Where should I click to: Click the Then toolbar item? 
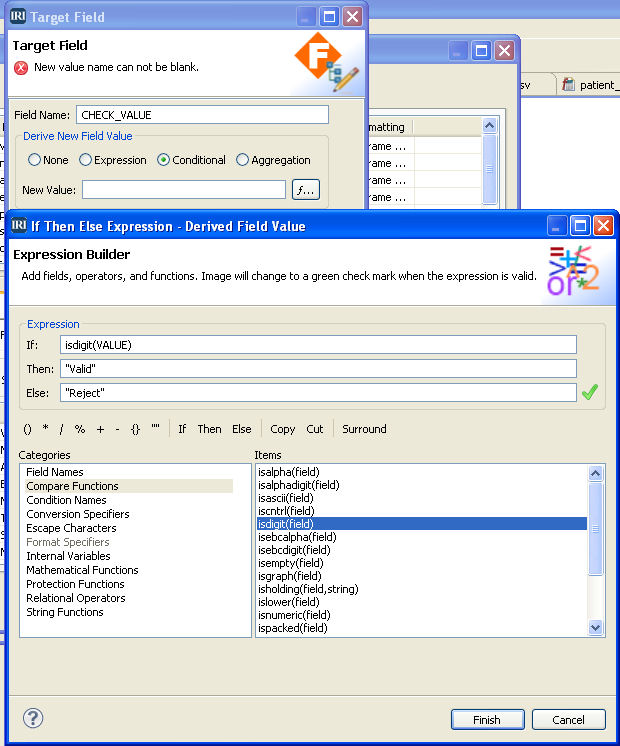209,429
